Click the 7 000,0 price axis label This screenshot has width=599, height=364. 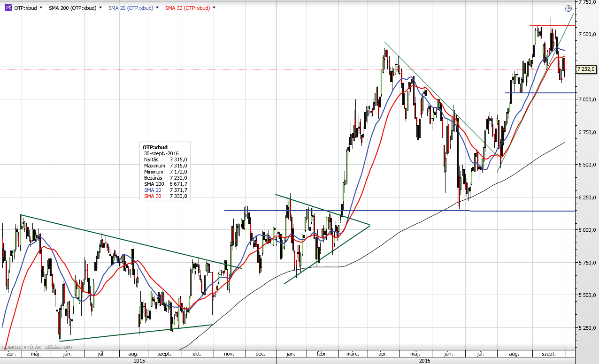[x=588, y=99]
